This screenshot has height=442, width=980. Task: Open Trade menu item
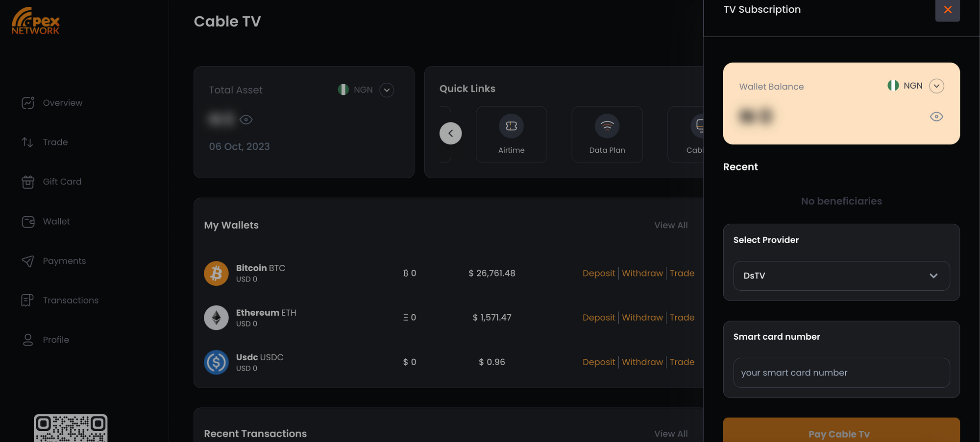pos(55,142)
